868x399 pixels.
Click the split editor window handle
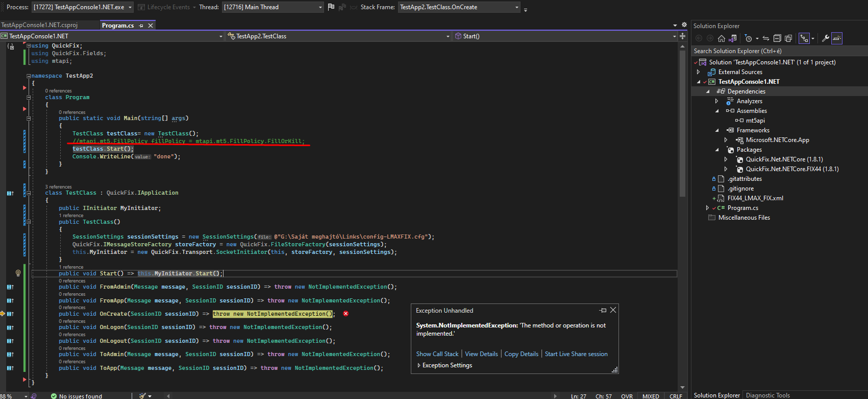[683, 36]
